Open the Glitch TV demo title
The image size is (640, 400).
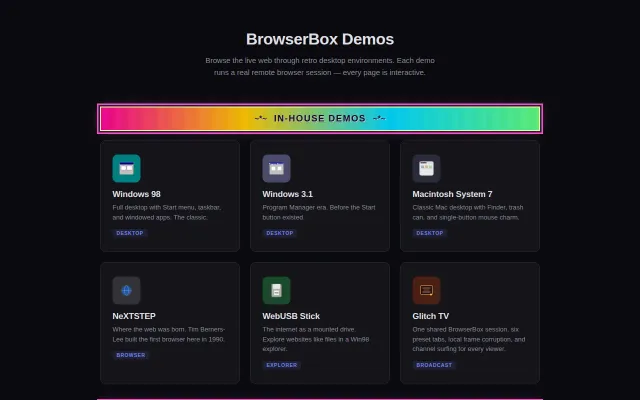(431, 316)
